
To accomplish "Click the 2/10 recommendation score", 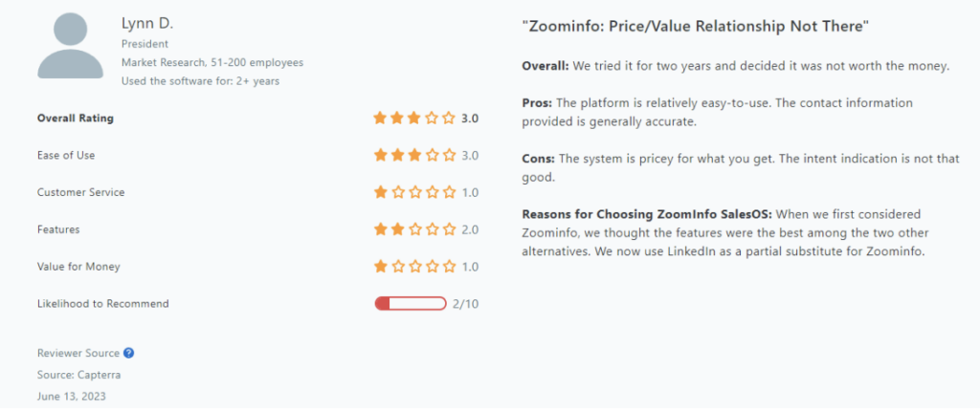I will 465,304.
